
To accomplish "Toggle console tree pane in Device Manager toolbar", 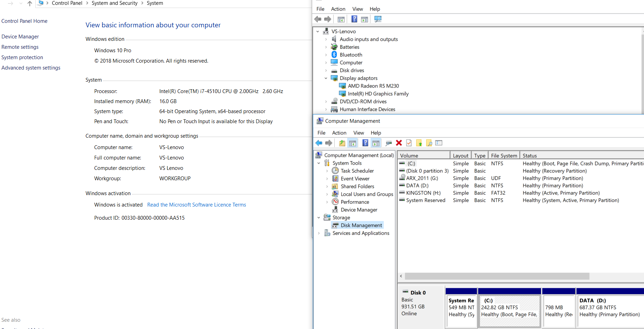I will 341,19.
